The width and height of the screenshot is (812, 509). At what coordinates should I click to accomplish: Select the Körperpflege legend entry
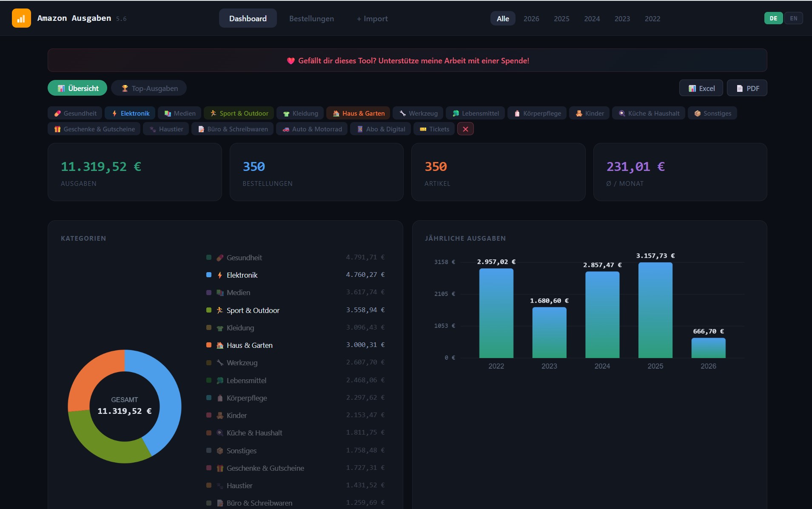tap(296, 398)
